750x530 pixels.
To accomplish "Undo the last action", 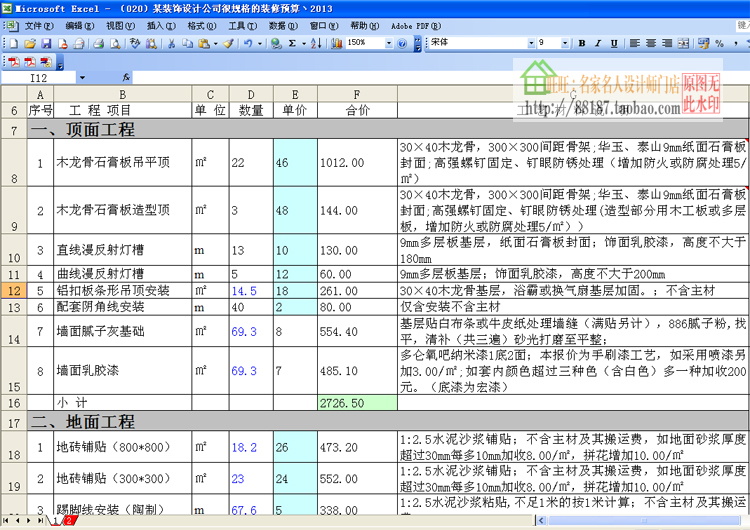I will tap(248, 44).
